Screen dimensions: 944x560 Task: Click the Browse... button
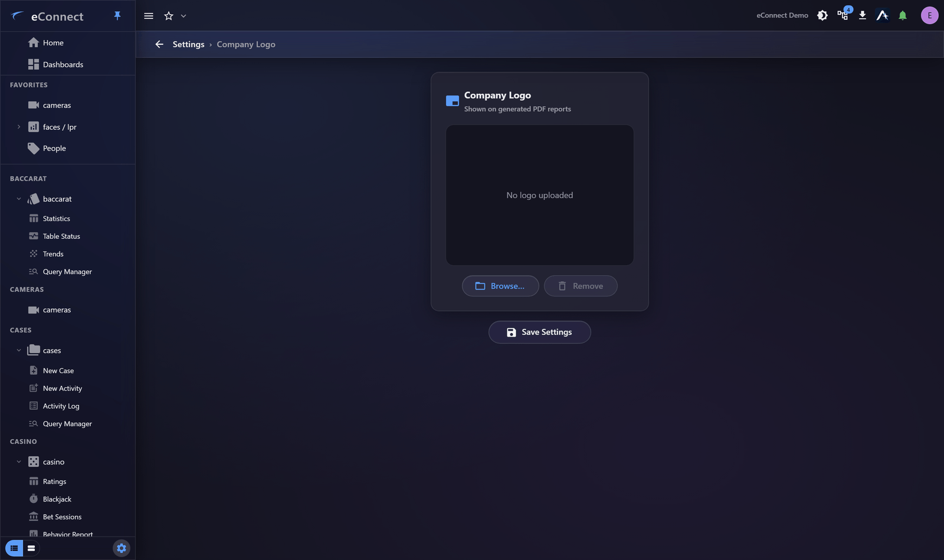point(500,286)
